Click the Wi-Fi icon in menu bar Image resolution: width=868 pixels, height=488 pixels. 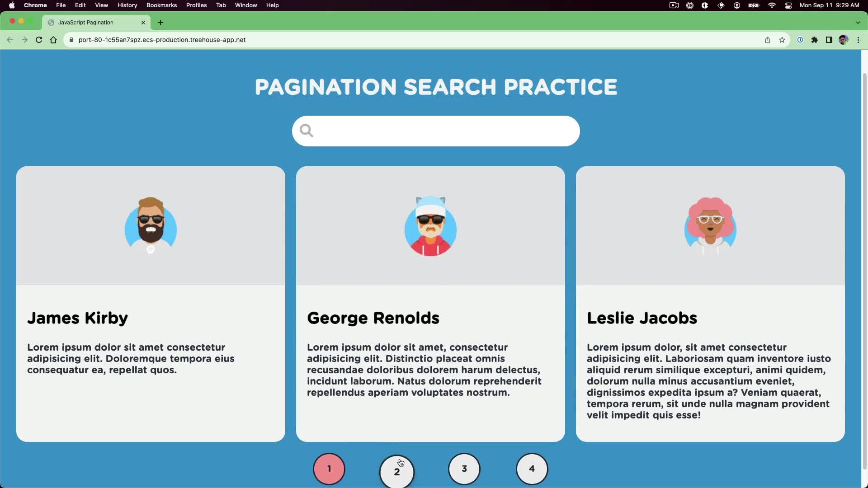[x=772, y=5]
